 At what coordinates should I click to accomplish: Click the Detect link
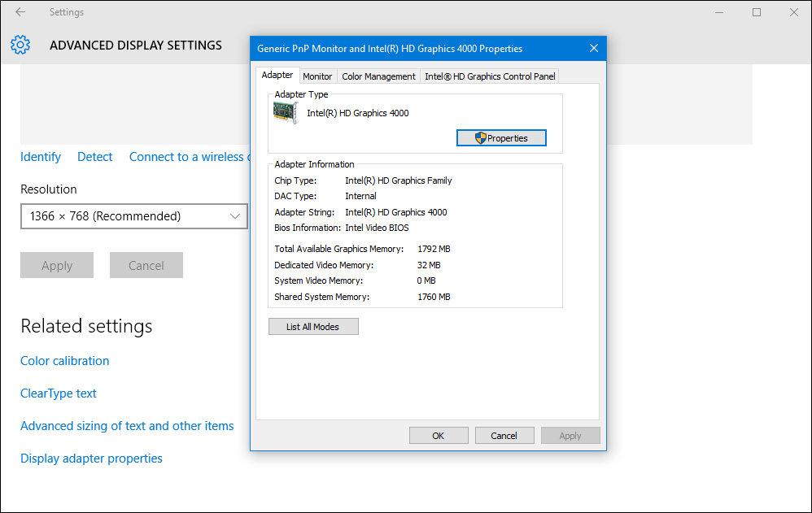[x=94, y=157]
